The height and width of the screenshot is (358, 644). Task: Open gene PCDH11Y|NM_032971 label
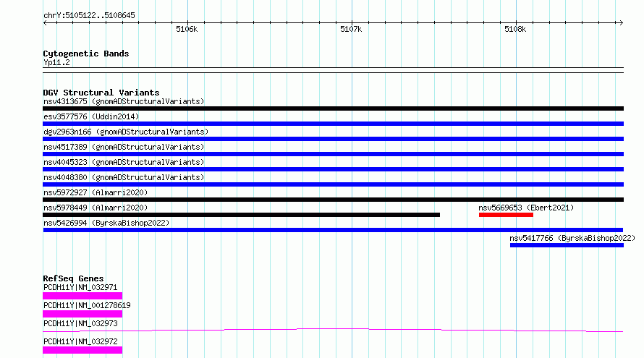(80, 287)
